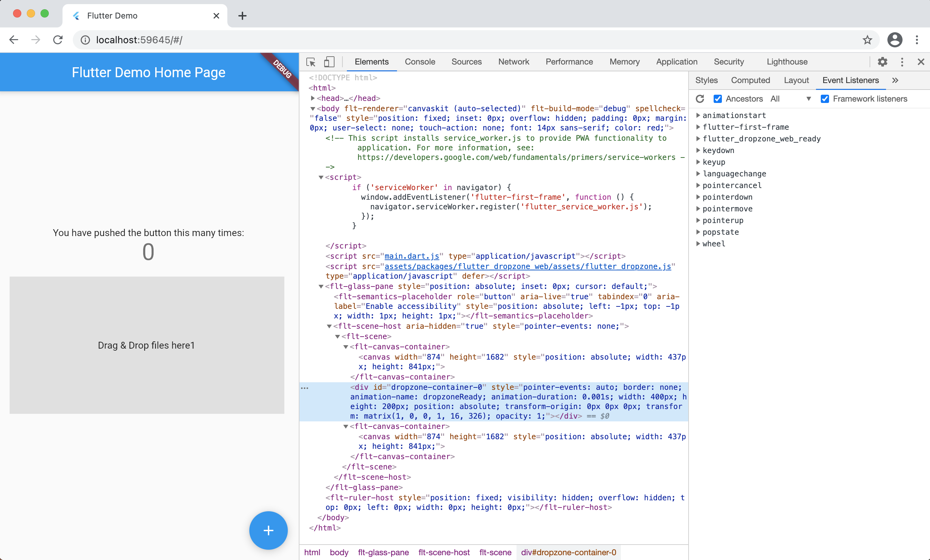Reload the current page

click(58, 39)
